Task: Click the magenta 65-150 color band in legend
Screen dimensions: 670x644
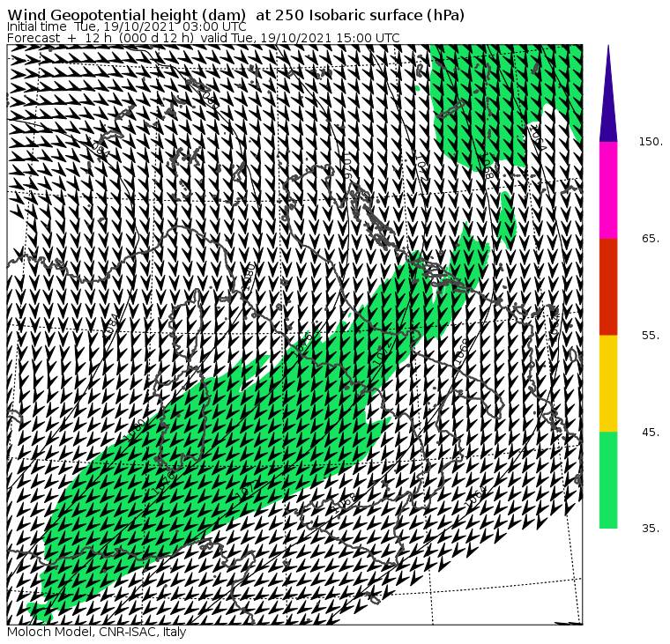Action: coord(608,190)
